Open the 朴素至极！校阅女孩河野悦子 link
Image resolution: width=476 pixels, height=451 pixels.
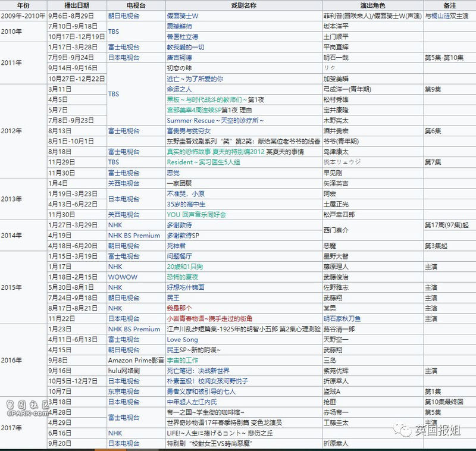coord(207,381)
